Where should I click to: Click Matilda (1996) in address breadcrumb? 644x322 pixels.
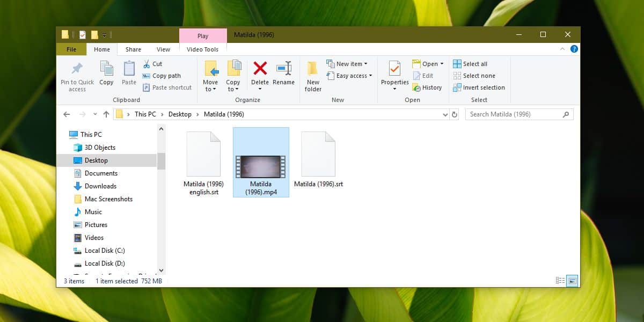[224, 114]
